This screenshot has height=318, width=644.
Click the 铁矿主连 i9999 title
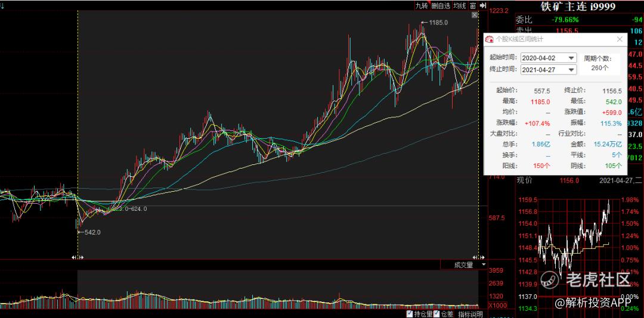tap(577, 6)
